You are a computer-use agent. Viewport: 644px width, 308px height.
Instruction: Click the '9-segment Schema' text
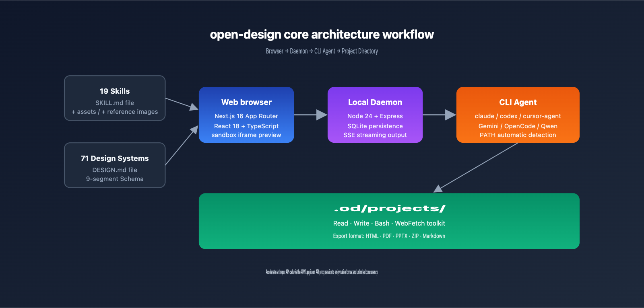click(x=115, y=179)
